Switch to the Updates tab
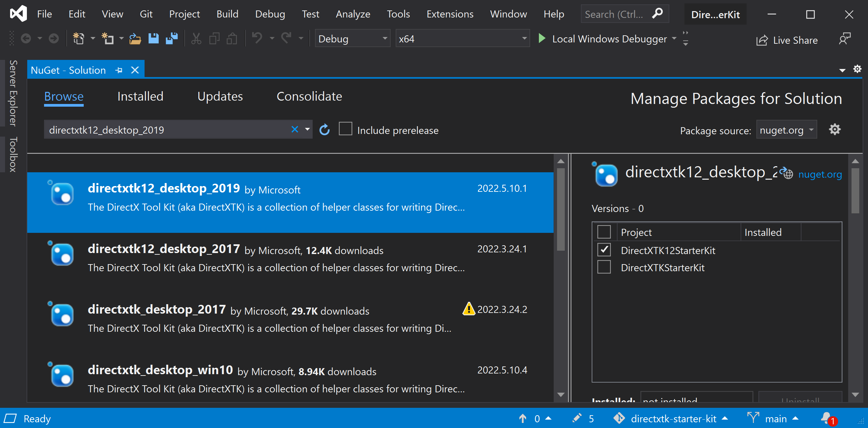868x428 pixels. click(220, 96)
